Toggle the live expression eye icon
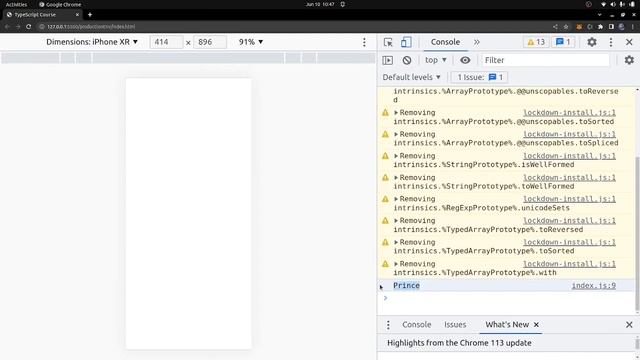 [x=465, y=60]
